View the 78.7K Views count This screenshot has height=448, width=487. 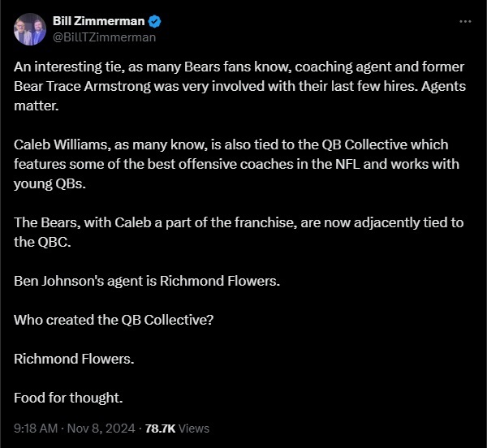pos(176,428)
